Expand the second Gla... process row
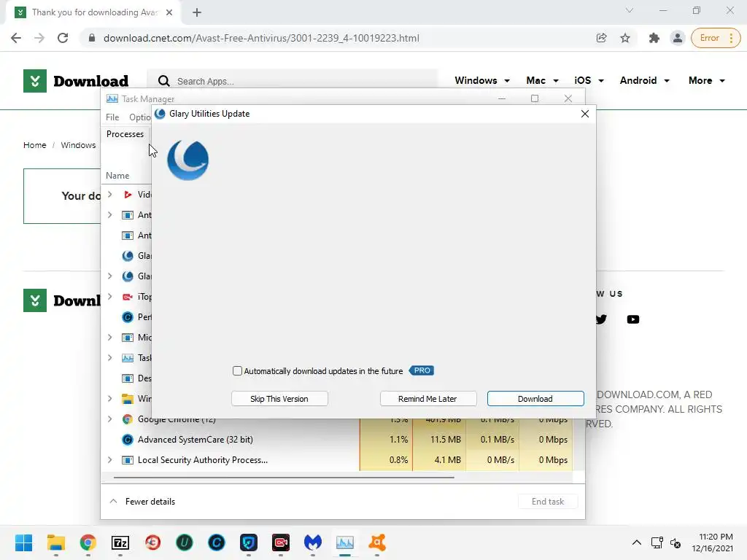Viewport: 747px width, 560px height. [x=110, y=276]
